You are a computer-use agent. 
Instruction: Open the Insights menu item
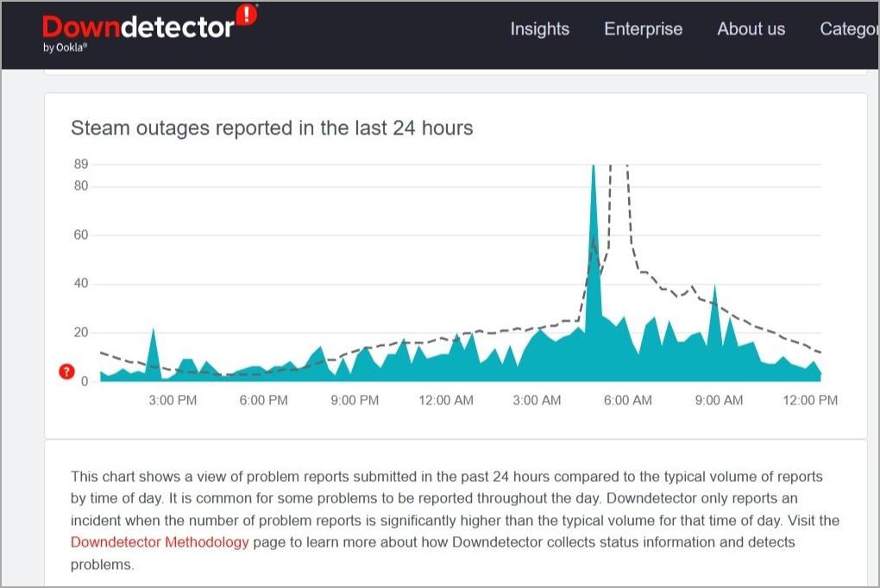(539, 28)
